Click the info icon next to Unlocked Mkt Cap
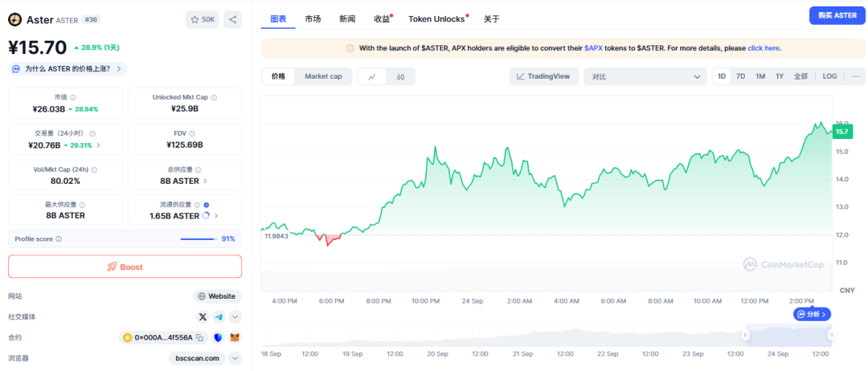This screenshot has width=868, height=371. coord(214,97)
